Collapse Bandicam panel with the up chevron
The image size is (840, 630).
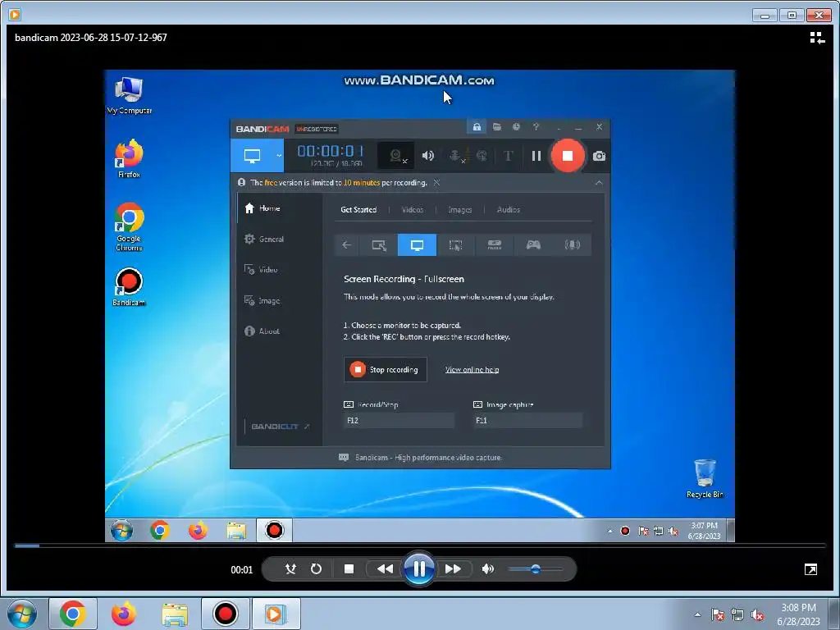(599, 183)
